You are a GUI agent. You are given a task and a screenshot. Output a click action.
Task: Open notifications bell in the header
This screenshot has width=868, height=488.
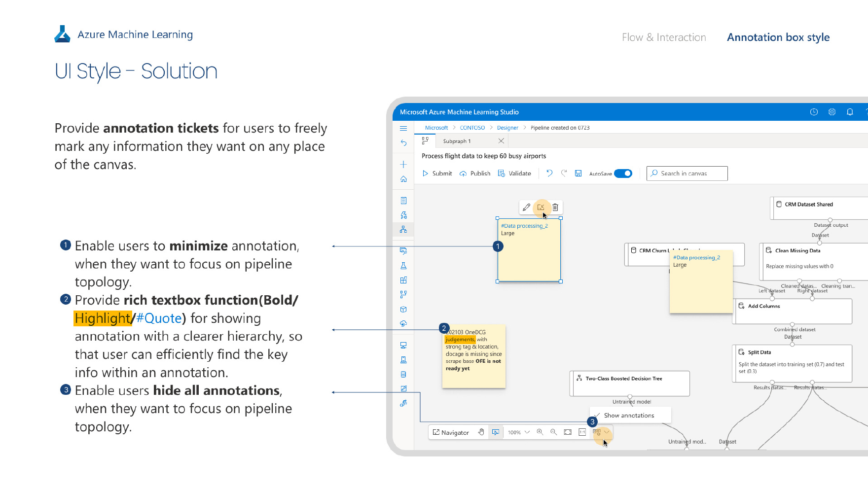850,112
